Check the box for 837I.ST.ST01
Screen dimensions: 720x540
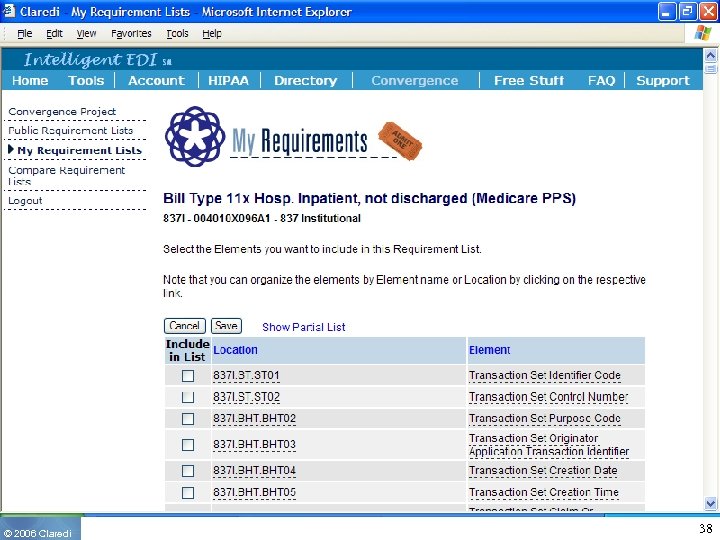[x=188, y=376]
